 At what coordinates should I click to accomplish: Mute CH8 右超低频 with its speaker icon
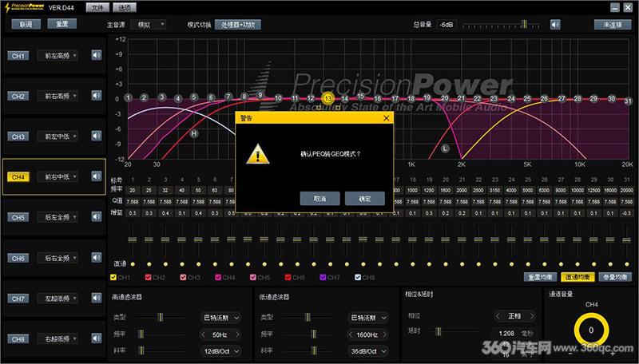[x=96, y=338]
